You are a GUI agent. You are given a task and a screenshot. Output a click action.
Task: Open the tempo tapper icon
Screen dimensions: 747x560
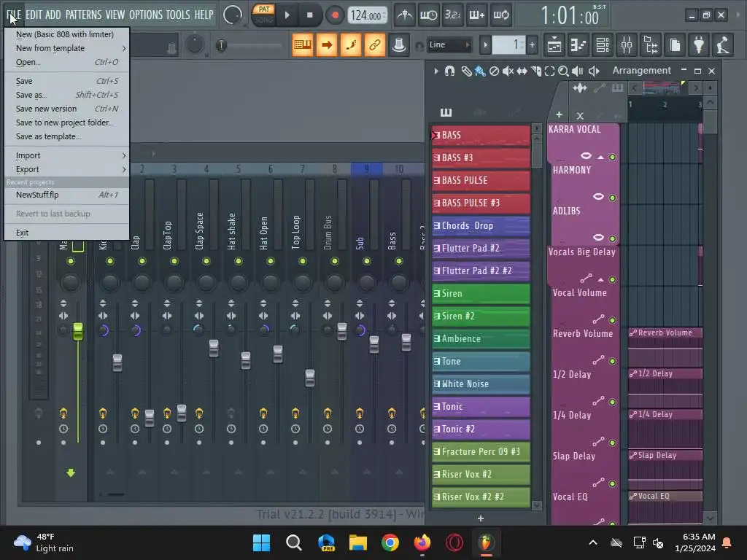click(x=723, y=45)
